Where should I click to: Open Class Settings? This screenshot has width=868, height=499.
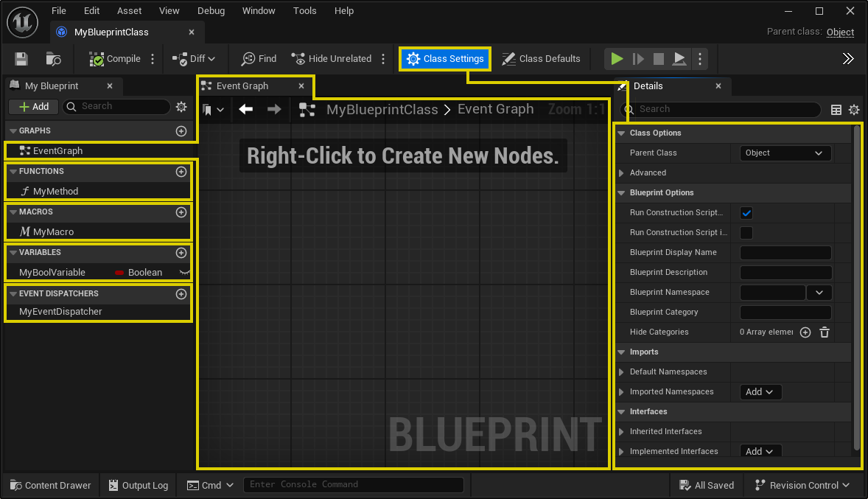[445, 59]
